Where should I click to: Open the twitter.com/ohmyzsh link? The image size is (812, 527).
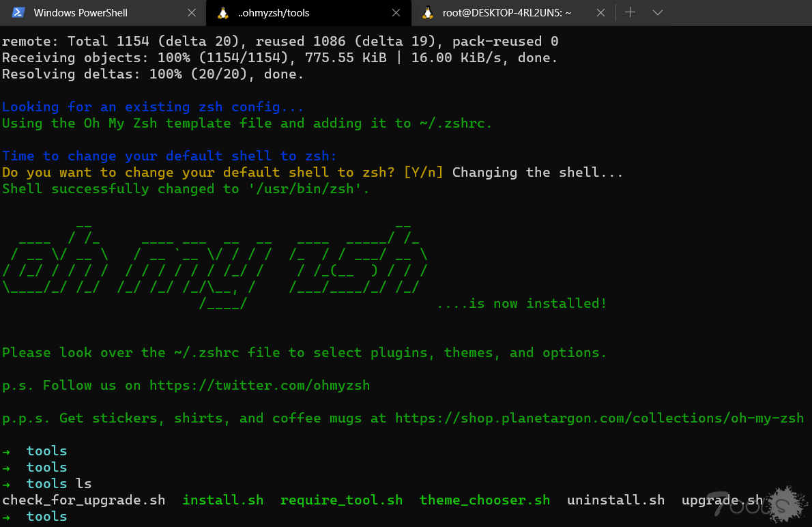click(260, 386)
